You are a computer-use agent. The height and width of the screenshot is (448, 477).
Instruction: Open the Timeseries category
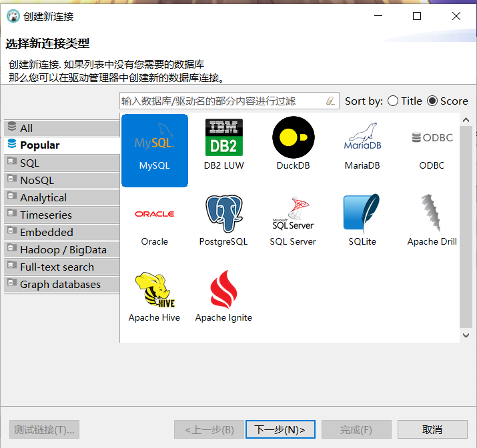click(x=62, y=215)
